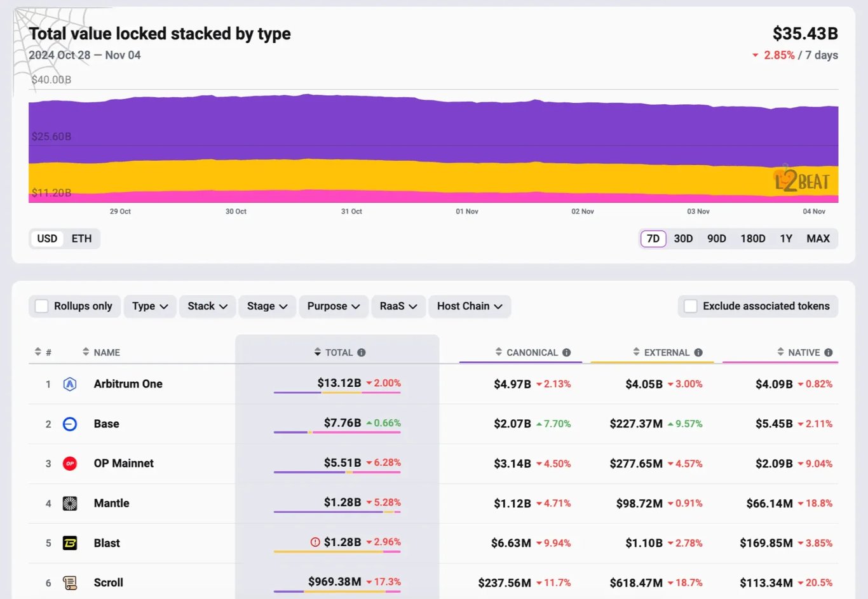
Task: Open the Host Chain filter dropdown
Action: coord(470,306)
